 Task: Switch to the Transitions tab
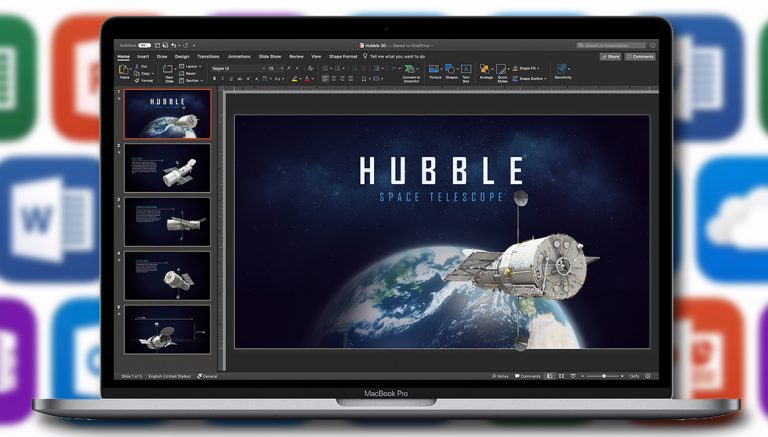point(208,57)
